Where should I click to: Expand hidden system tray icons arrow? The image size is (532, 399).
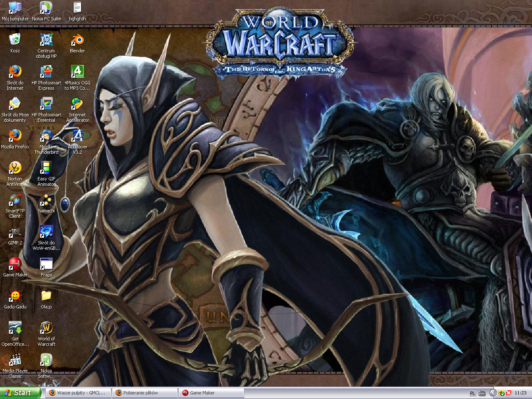tap(493, 393)
